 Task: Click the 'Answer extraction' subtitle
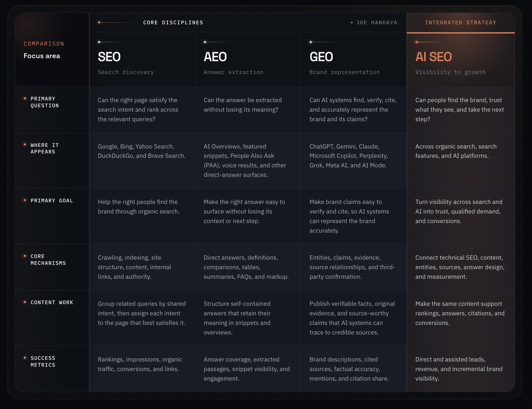[234, 72]
